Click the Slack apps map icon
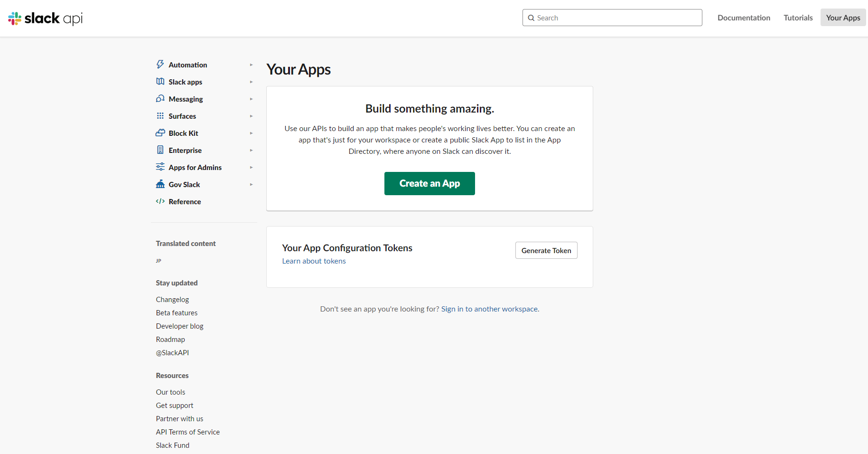Viewport: 868px width, 454px height. tap(160, 82)
